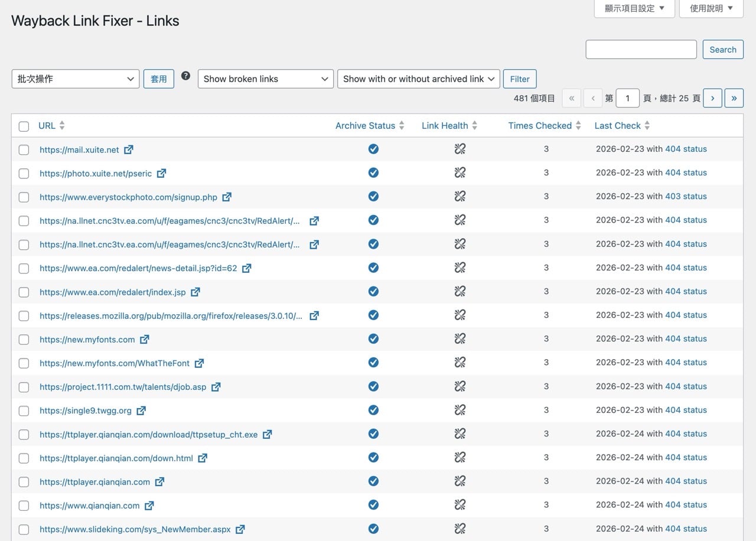Click broken link icon for www.qianqian.com row
The width and height of the screenshot is (756, 541).
(x=460, y=504)
